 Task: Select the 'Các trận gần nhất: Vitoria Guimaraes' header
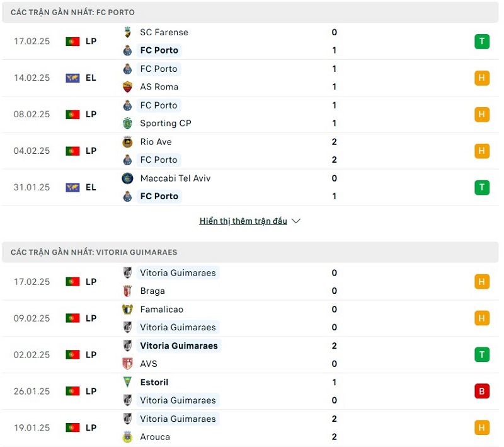pyautogui.click(x=94, y=252)
